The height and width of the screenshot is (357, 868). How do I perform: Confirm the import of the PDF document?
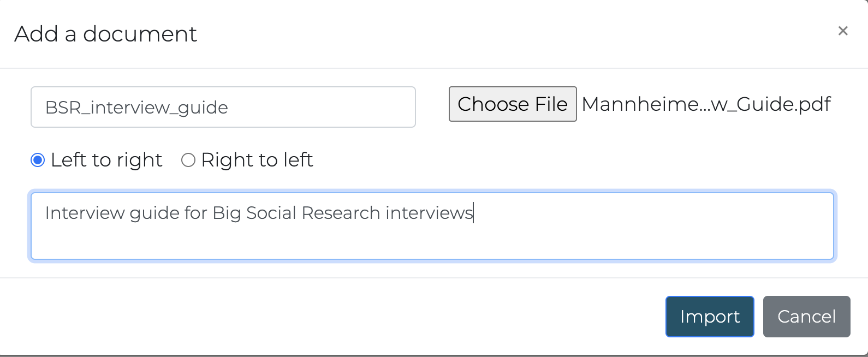click(709, 317)
